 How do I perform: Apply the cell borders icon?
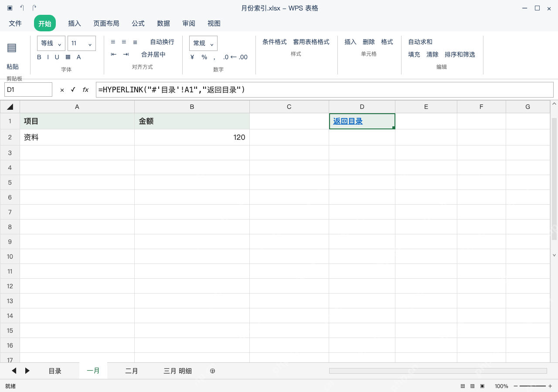point(68,57)
